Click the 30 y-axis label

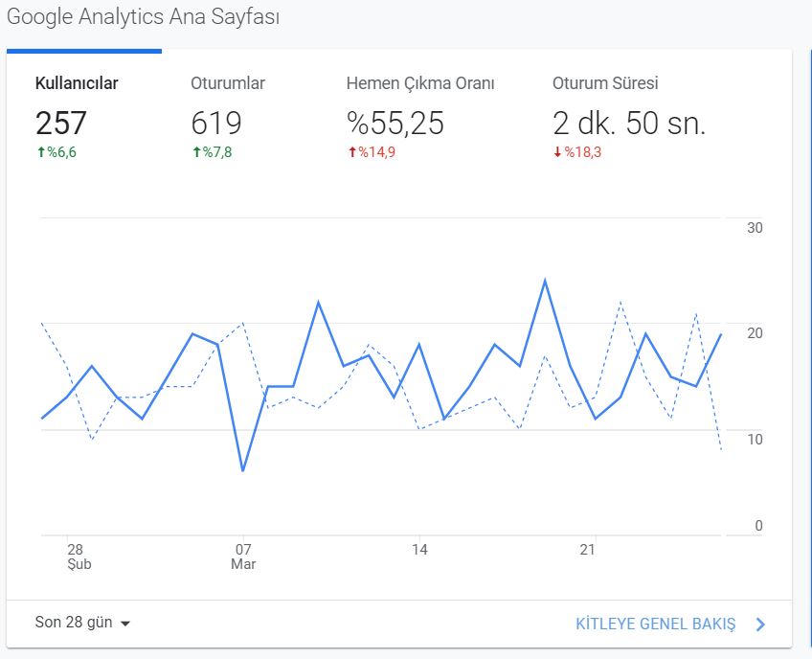pyautogui.click(x=755, y=227)
